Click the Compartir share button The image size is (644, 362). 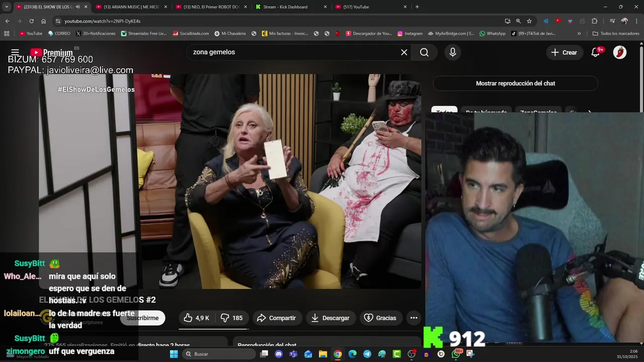[277, 318]
